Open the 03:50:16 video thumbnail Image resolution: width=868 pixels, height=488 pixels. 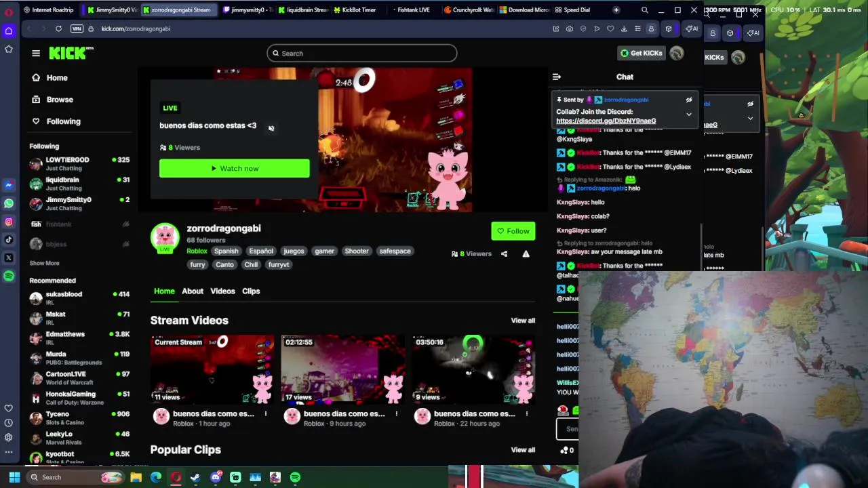pos(473,369)
